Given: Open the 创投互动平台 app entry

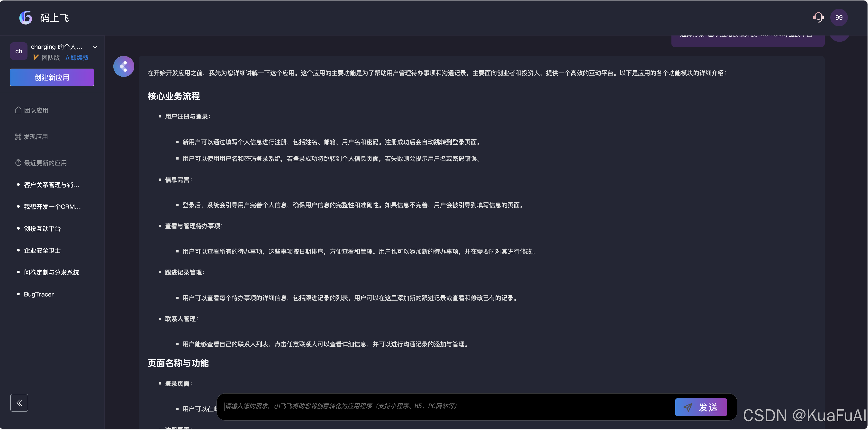Looking at the screenshot, I should tap(42, 228).
